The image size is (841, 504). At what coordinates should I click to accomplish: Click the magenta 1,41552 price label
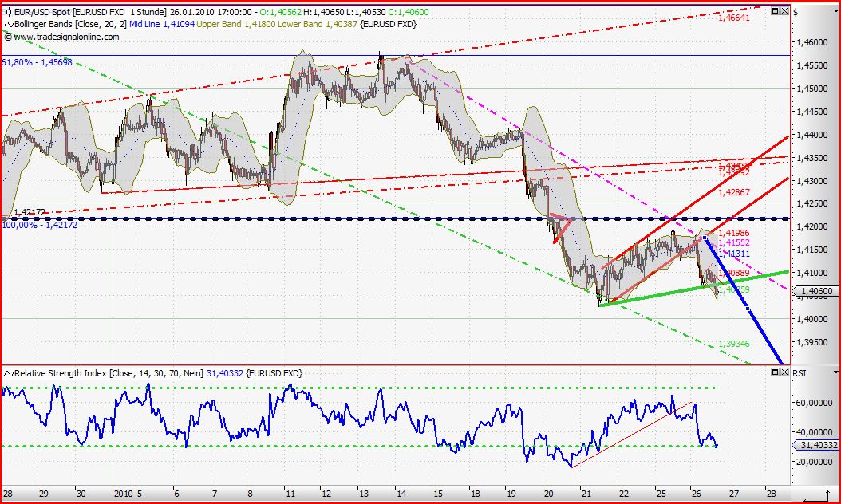(x=734, y=243)
